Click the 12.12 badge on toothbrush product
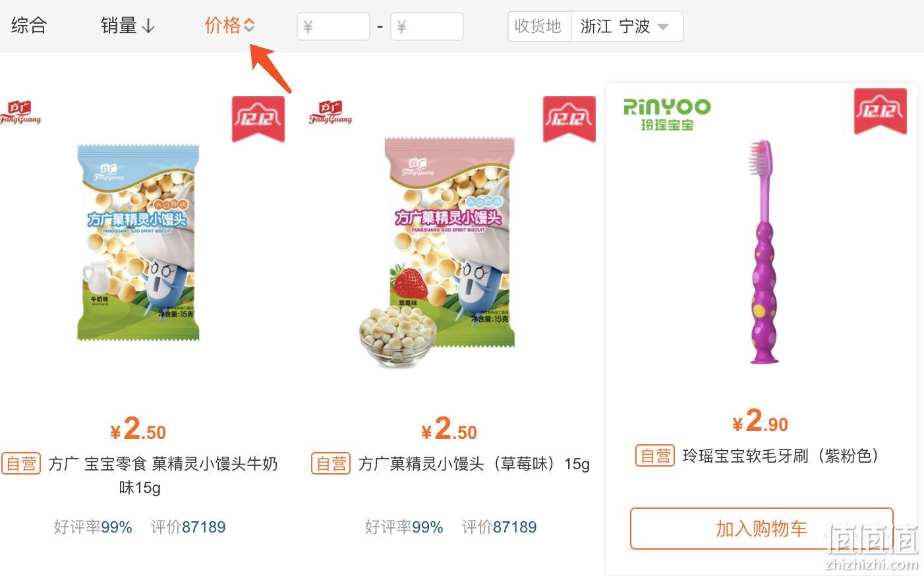 point(880,111)
